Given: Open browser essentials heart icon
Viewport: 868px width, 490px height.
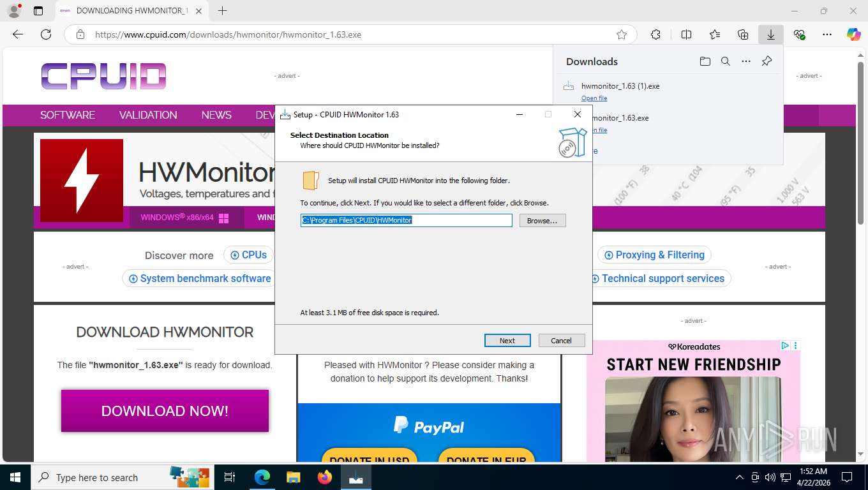Looking at the screenshot, I should click(799, 34).
